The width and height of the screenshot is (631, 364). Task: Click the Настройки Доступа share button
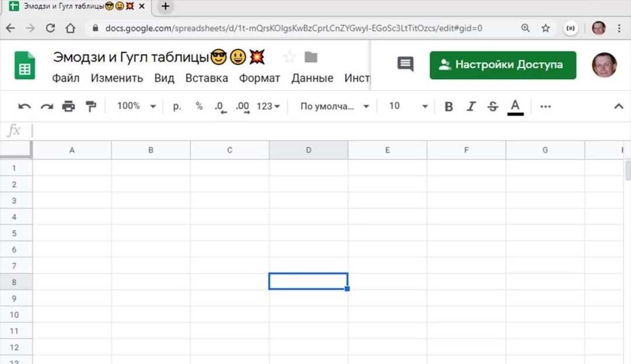[502, 65]
